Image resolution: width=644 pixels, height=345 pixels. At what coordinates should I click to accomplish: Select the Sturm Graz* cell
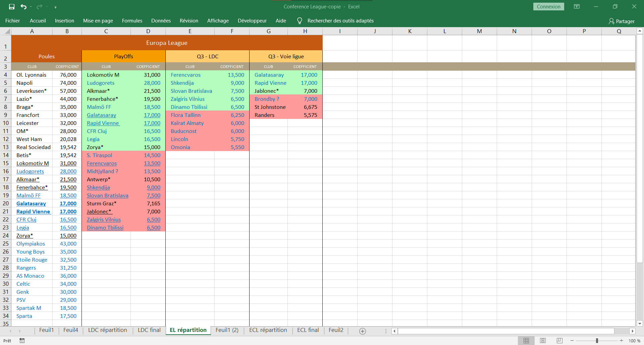click(106, 203)
